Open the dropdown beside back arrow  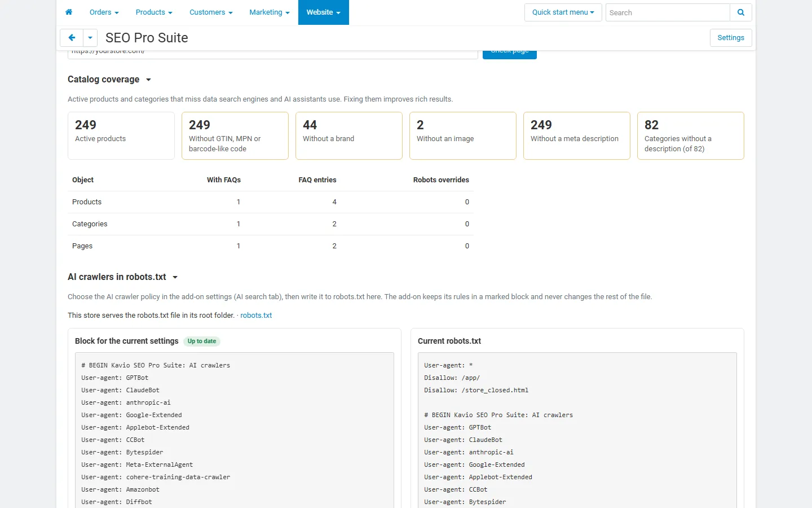tap(90, 38)
